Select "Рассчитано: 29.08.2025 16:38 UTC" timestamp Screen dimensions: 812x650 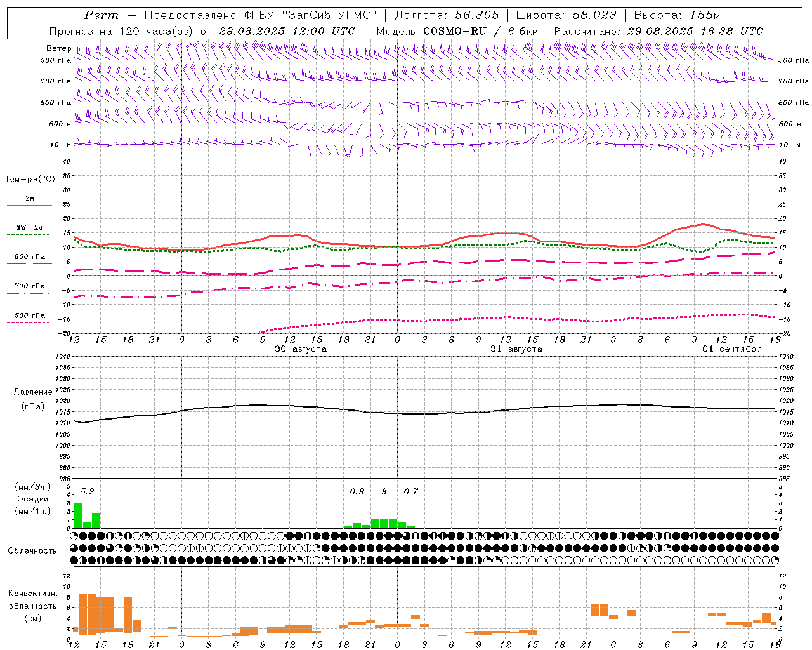tap(659, 31)
